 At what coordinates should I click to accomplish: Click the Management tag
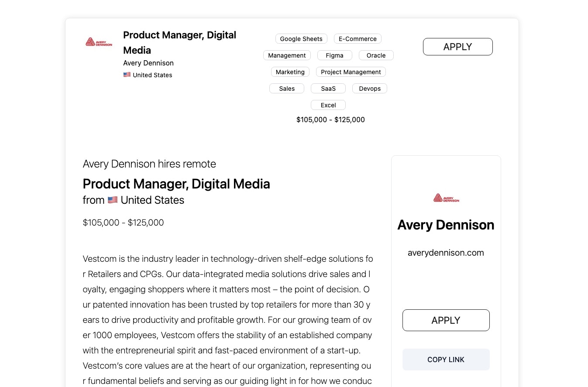tap(287, 55)
